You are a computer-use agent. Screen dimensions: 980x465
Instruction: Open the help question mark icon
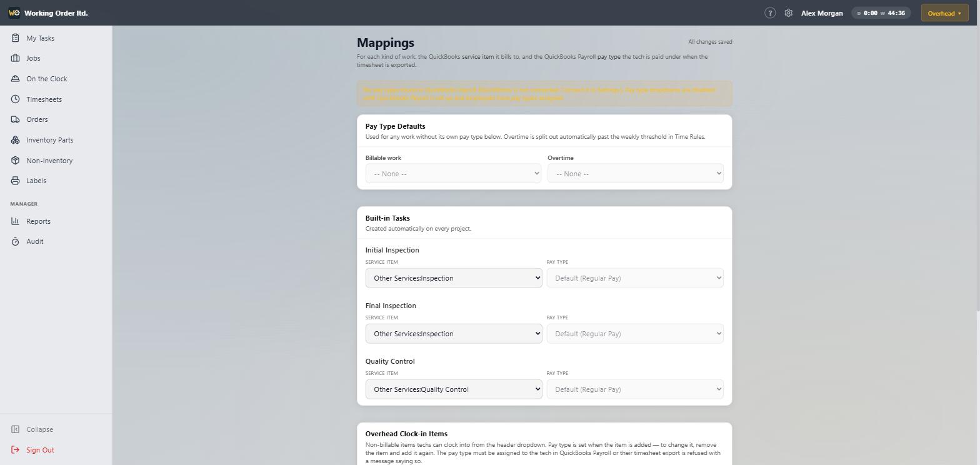point(770,12)
